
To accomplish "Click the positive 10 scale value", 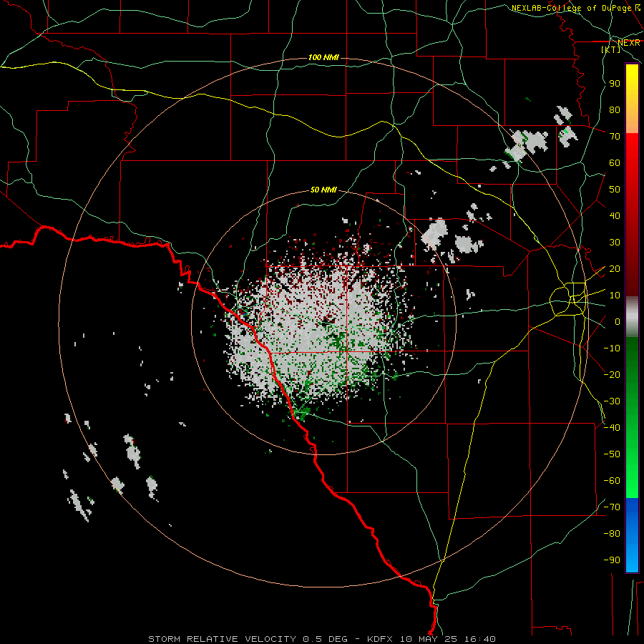I will tap(615, 296).
